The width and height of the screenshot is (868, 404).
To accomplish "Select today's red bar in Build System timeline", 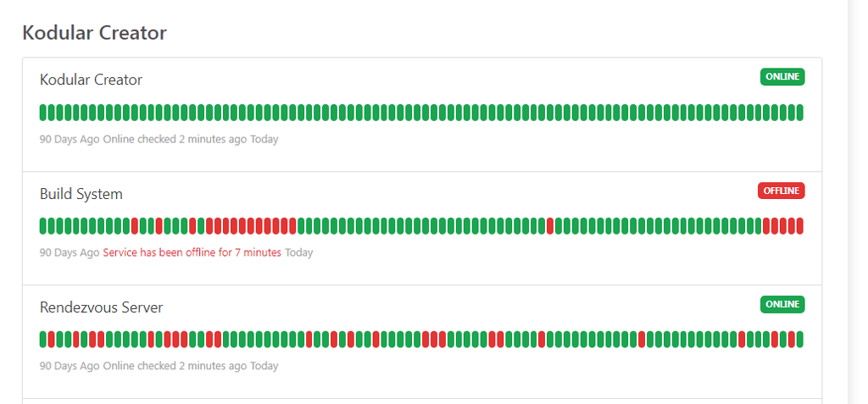I will coord(799,226).
